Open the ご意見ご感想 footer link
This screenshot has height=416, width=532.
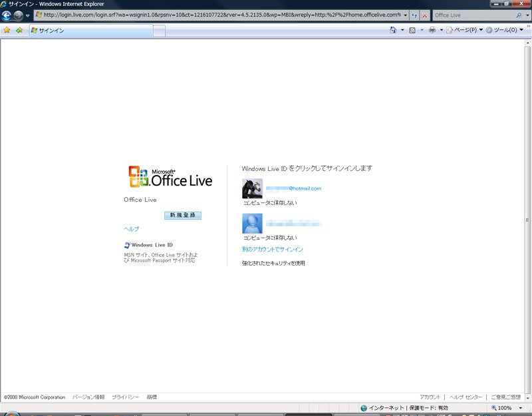(x=505, y=397)
